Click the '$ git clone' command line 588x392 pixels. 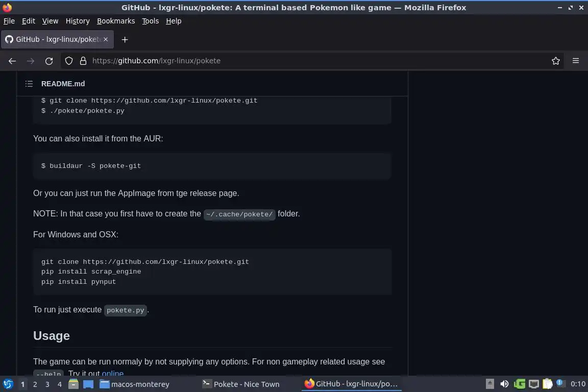coord(149,101)
